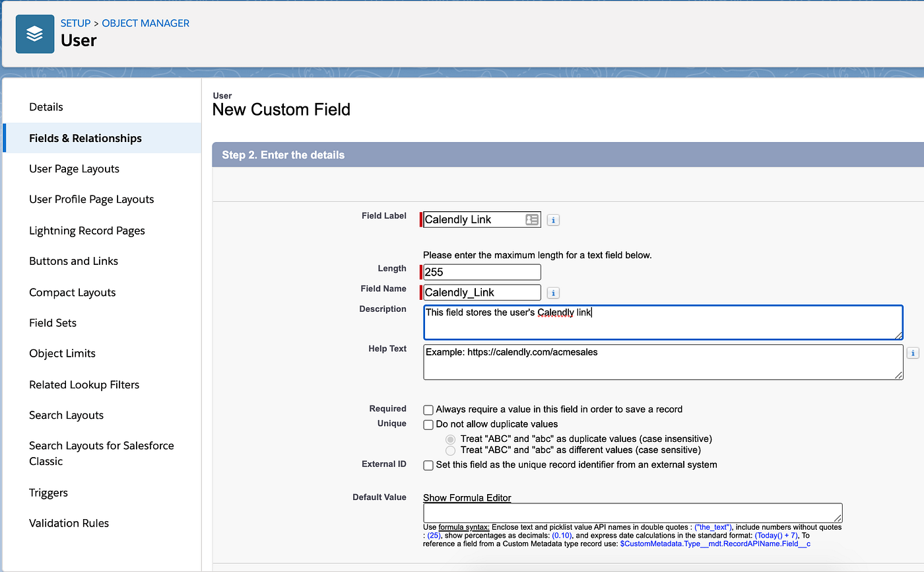The height and width of the screenshot is (572, 924).
Task: Check 'Always require a value' checkbox
Action: coord(428,410)
